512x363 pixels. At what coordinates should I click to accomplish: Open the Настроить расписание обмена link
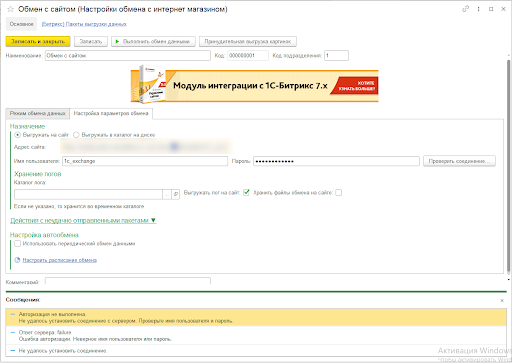(x=60, y=260)
